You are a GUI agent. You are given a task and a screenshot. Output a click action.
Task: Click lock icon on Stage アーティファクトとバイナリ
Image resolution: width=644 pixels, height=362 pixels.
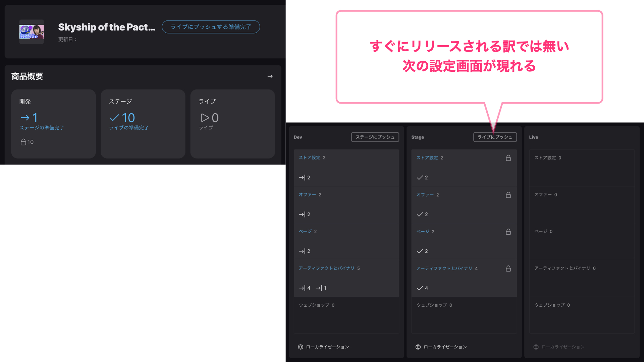508,268
